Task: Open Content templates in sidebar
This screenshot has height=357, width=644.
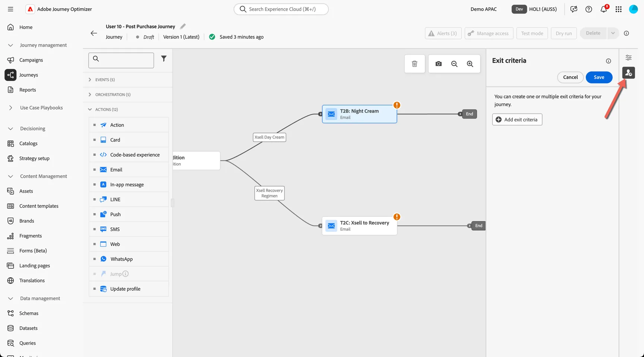Action: (39, 206)
